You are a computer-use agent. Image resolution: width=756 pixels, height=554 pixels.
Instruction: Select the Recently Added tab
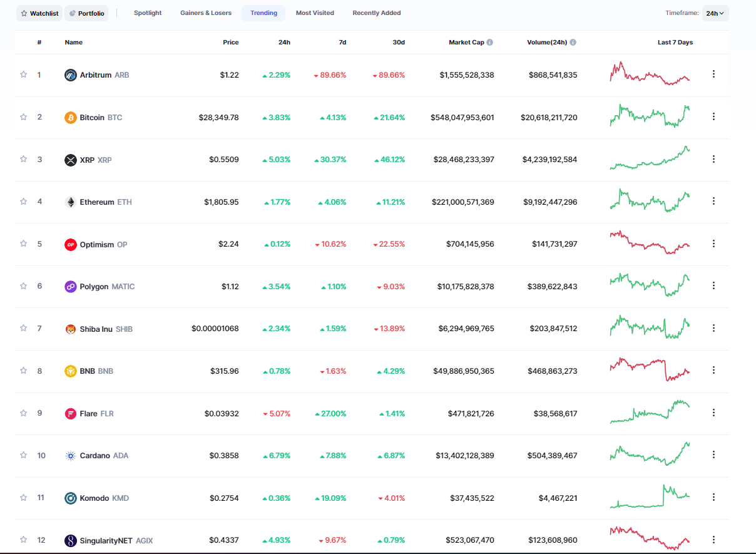376,13
